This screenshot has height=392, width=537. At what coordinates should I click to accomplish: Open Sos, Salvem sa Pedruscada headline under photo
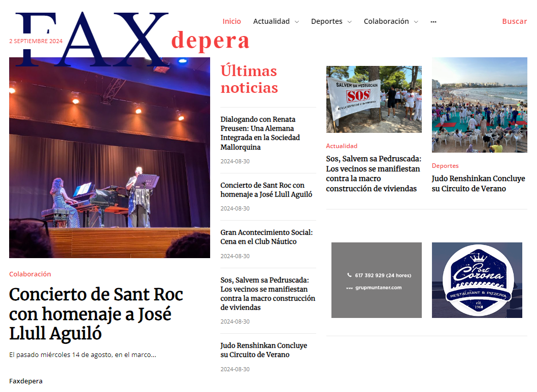point(373,173)
